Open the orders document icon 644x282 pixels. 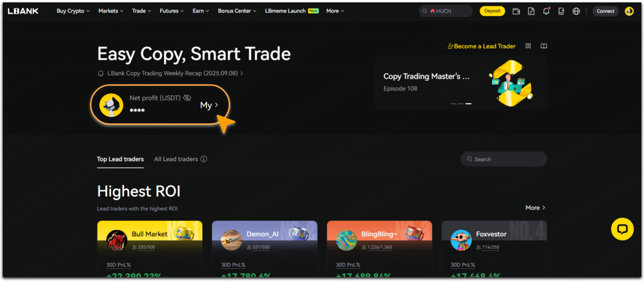tap(531, 11)
